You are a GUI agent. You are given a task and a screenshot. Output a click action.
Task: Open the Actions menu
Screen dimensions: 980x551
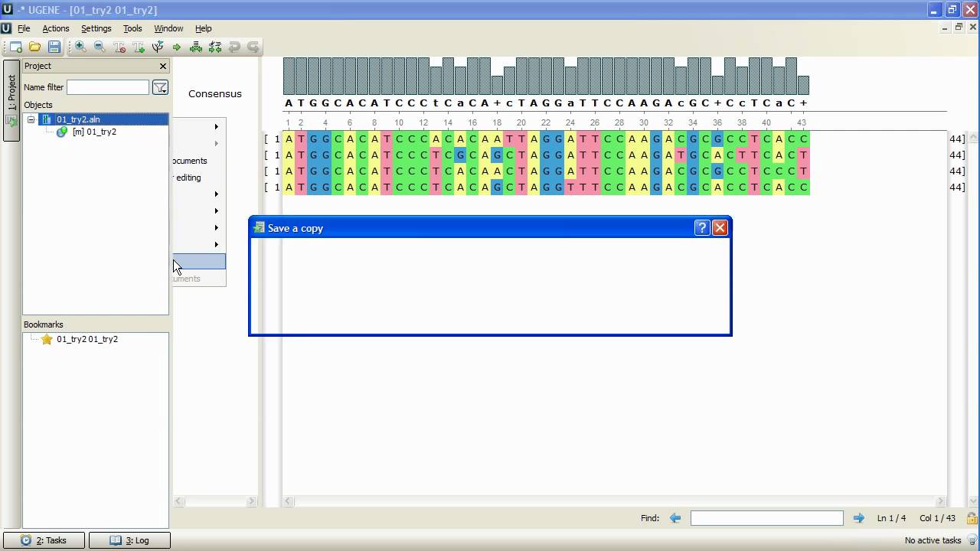point(56,28)
